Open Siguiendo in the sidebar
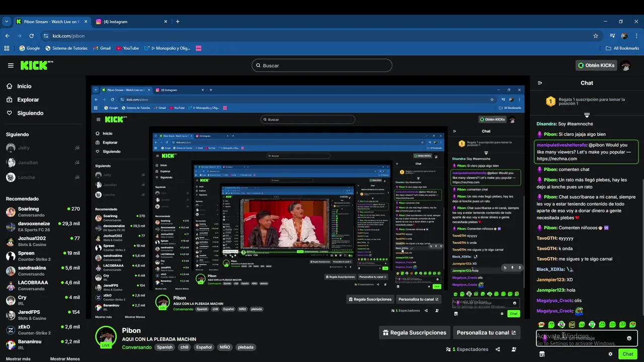The width and height of the screenshot is (644, 362). (30, 113)
